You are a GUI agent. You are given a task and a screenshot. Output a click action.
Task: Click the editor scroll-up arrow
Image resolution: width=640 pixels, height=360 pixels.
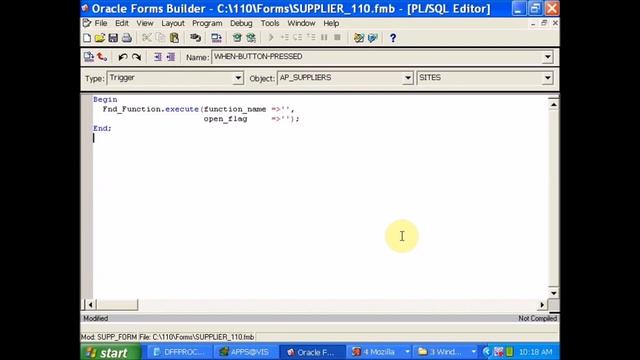553,105
